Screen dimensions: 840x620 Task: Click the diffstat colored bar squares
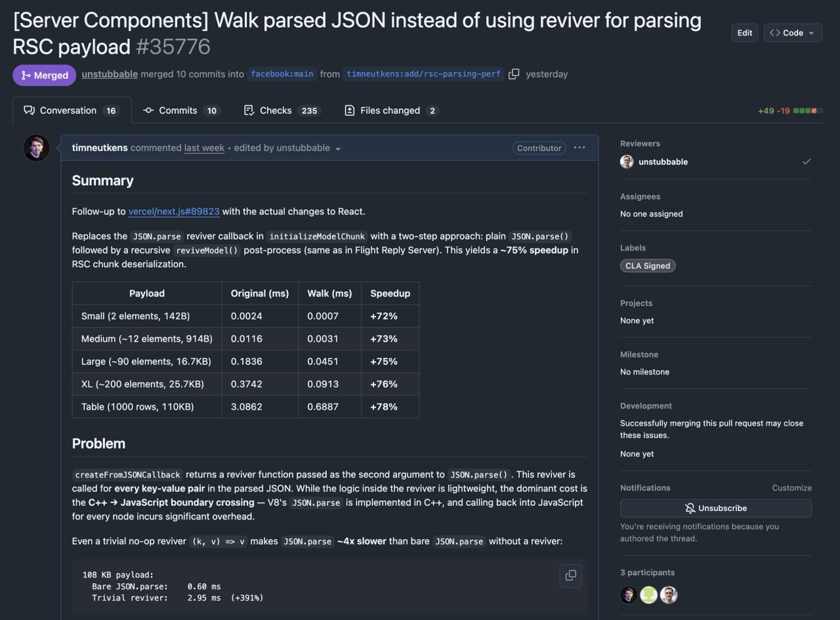tap(807, 111)
